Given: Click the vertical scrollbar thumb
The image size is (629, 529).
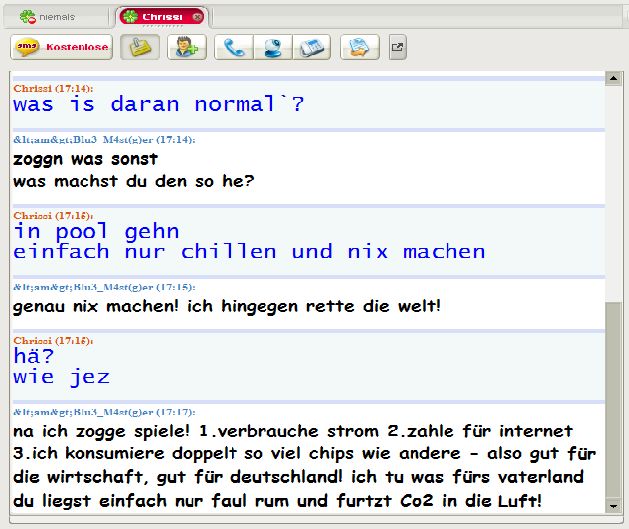Looking at the screenshot, I should [613, 410].
